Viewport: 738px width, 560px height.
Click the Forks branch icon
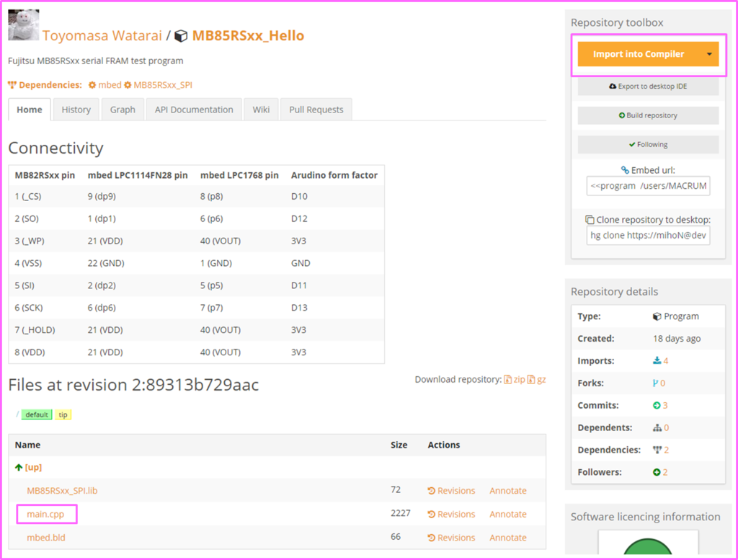tap(655, 383)
